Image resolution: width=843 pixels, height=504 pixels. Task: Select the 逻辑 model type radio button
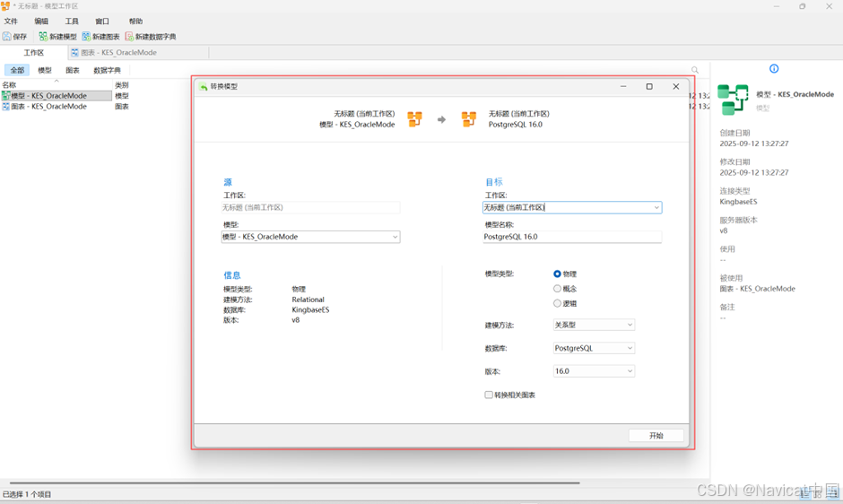[557, 303]
